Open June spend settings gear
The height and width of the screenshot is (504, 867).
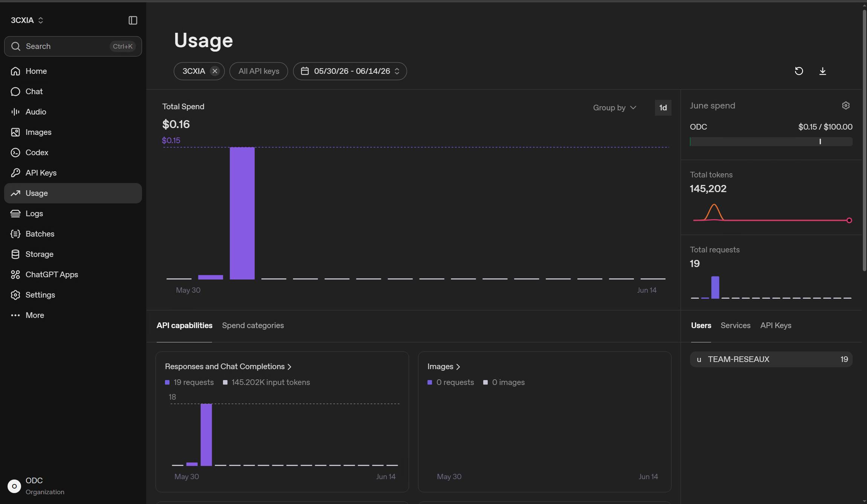[x=846, y=105]
